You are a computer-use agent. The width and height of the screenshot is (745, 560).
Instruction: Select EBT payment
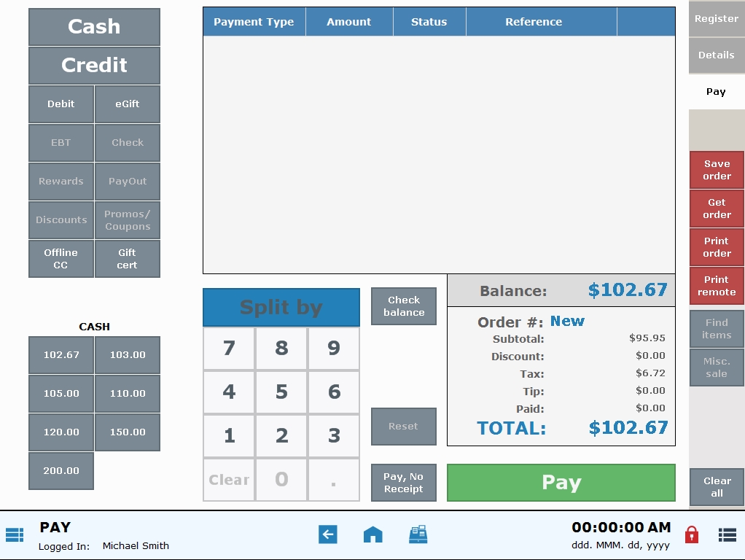point(61,143)
